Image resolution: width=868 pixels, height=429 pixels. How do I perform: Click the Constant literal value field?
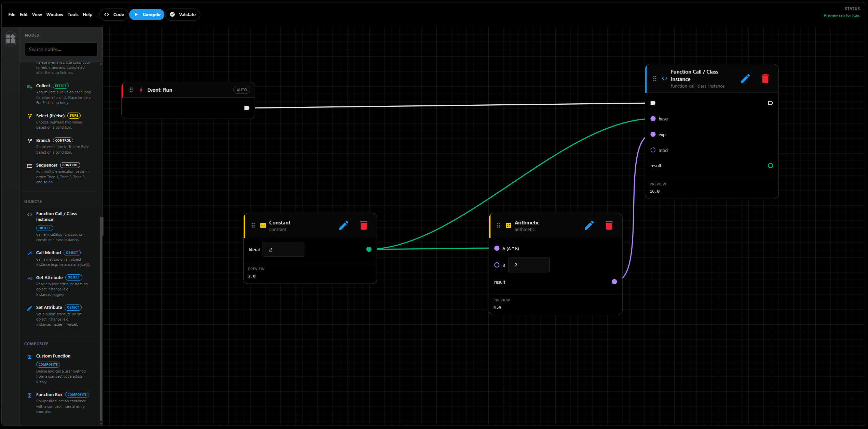click(x=283, y=249)
